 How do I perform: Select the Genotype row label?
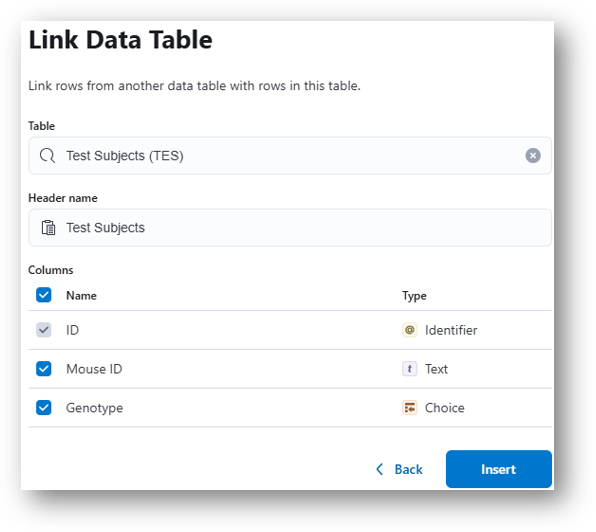tap(95, 408)
